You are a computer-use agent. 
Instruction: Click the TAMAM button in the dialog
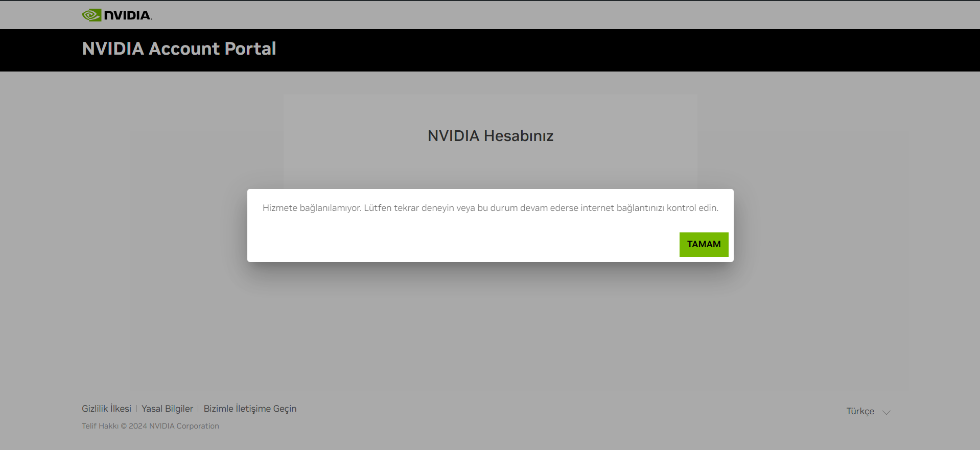pyautogui.click(x=704, y=245)
